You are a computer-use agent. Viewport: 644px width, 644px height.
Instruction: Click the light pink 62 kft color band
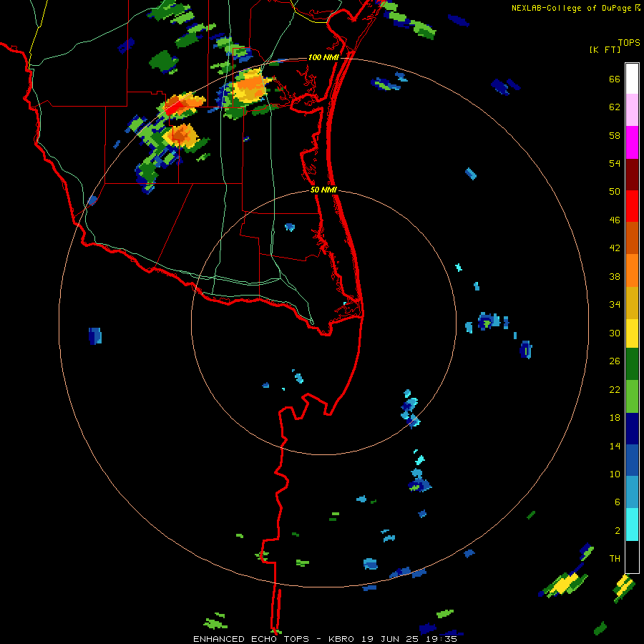(632, 110)
